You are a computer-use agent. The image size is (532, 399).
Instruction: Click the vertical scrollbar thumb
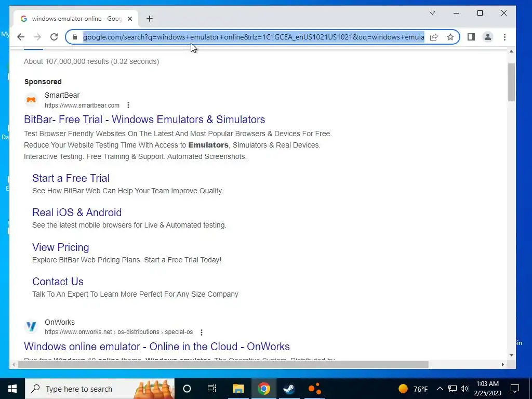[511, 83]
